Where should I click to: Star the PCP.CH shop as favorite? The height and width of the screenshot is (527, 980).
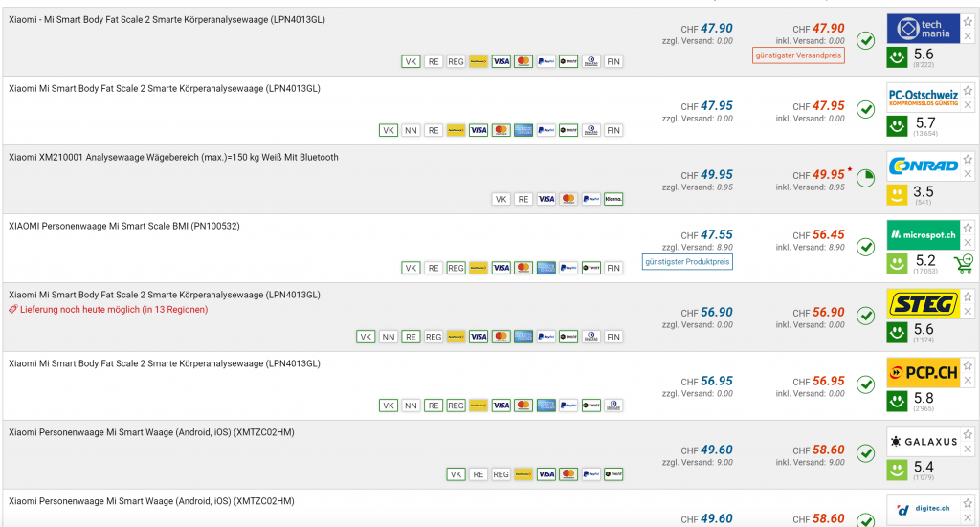coord(968,365)
